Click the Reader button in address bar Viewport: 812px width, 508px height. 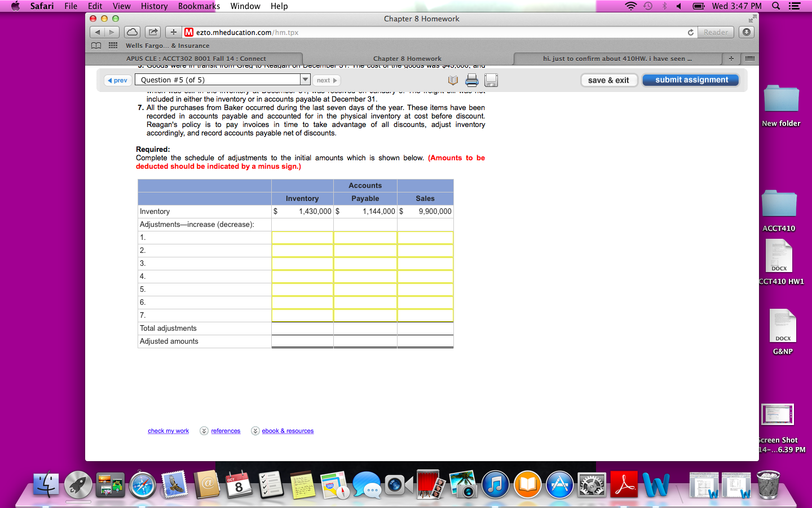716,32
